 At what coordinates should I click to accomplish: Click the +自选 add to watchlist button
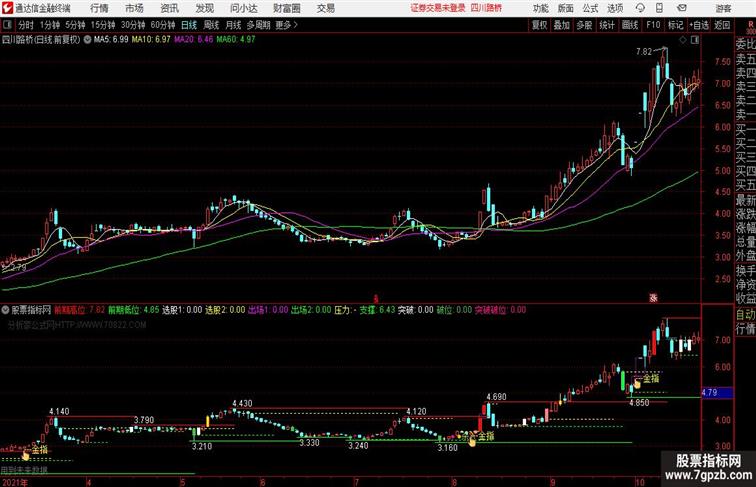click(699, 25)
